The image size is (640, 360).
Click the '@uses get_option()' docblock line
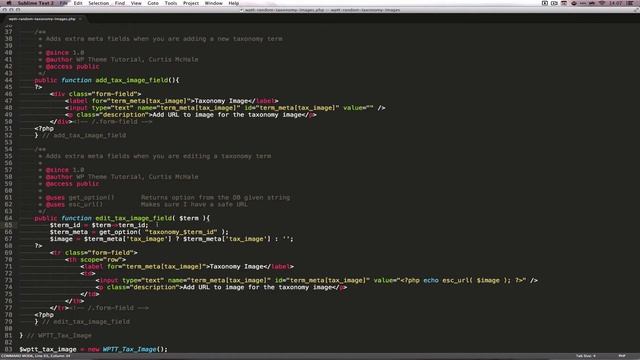(x=168, y=198)
